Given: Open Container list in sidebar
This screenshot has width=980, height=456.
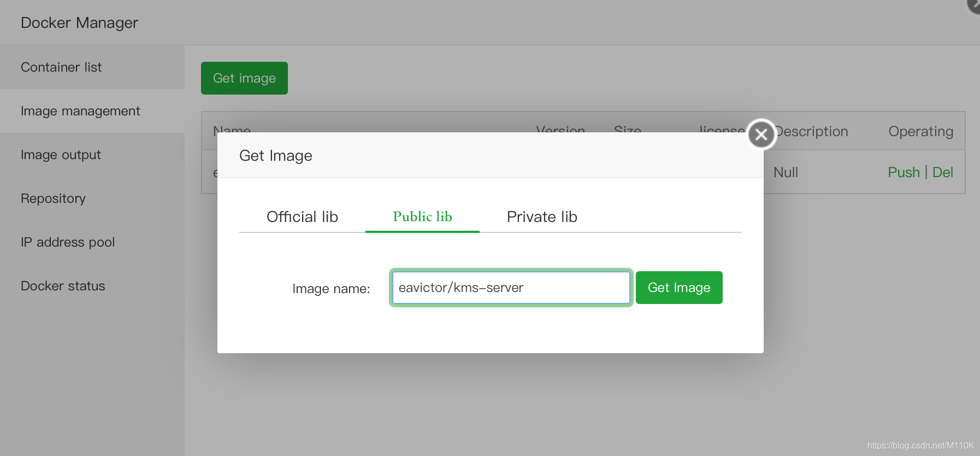Looking at the screenshot, I should click(92, 67).
